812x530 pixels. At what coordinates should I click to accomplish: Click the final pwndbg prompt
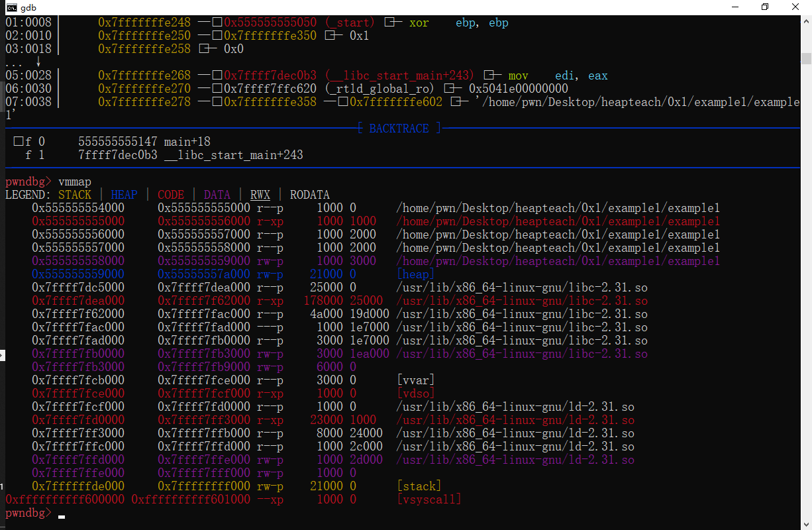click(28, 513)
